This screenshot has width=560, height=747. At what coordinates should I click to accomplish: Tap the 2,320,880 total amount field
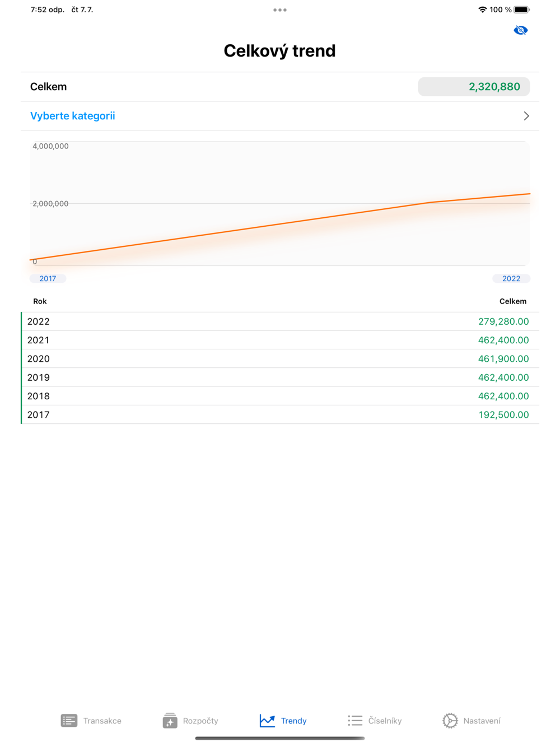pyautogui.click(x=474, y=87)
